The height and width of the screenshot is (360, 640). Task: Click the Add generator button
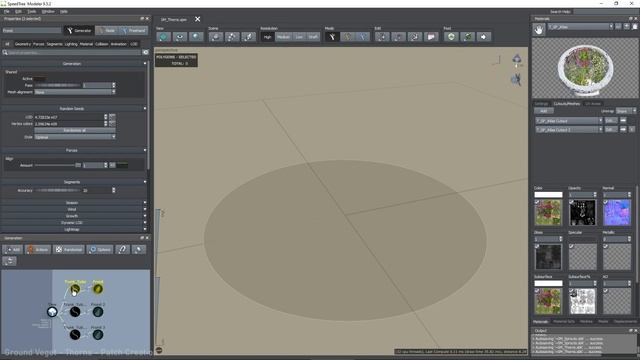[x=12, y=249]
